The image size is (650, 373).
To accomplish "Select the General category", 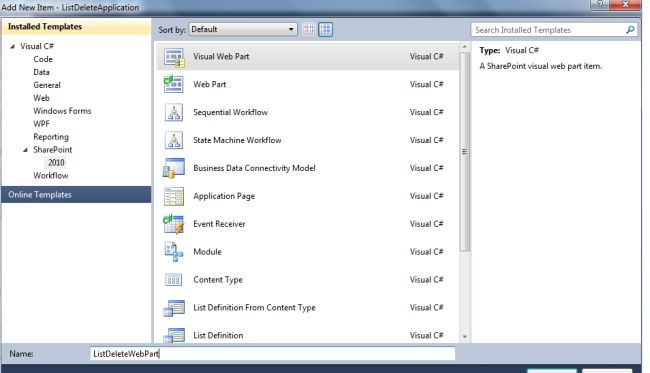I will point(47,85).
